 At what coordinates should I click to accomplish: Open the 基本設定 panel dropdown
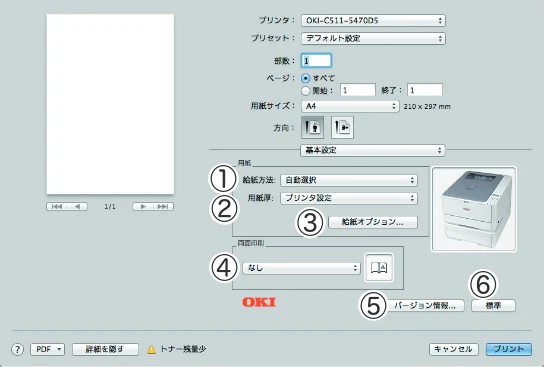coord(373,150)
